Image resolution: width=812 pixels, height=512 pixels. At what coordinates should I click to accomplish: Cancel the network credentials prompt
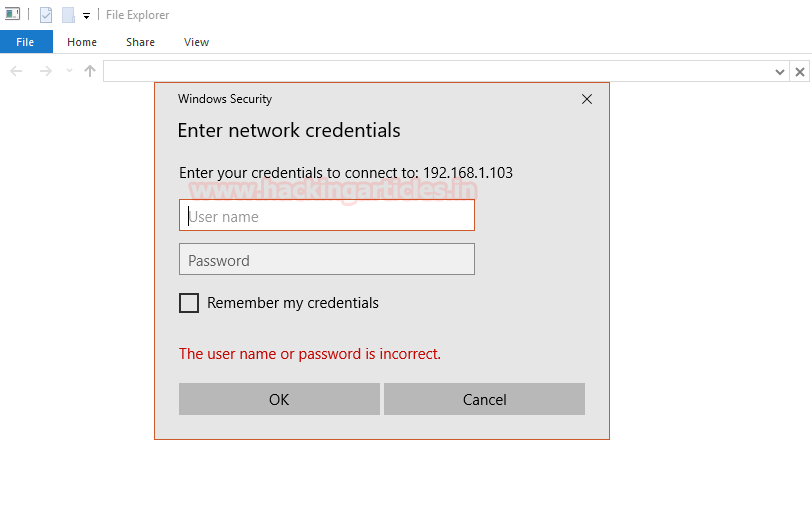point(484,399)
